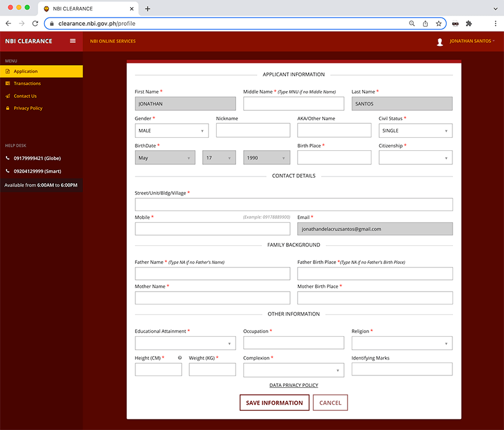
Task: Open a new browser tab
Action: pos(148,9)
